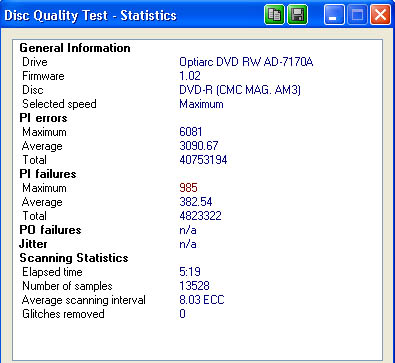Click the green copy-to-clipboard icon
Viewport: 395px width, 363px height.
coord(274,15)
